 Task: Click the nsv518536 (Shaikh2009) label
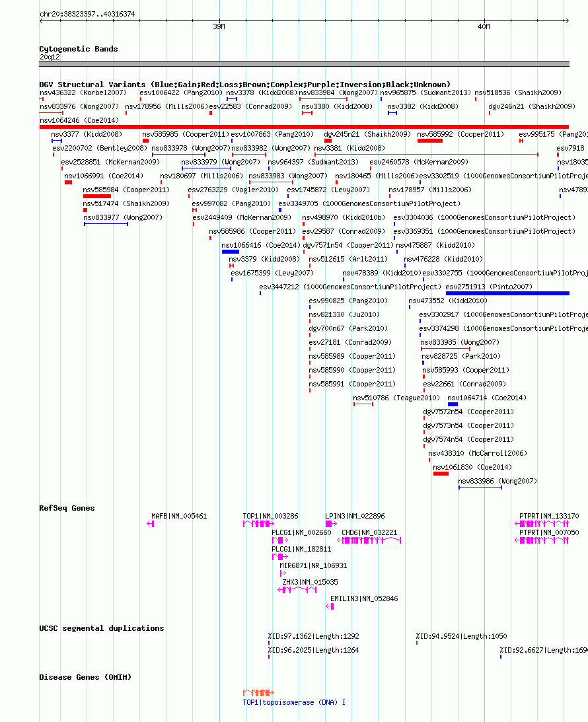tap(519, 92)
